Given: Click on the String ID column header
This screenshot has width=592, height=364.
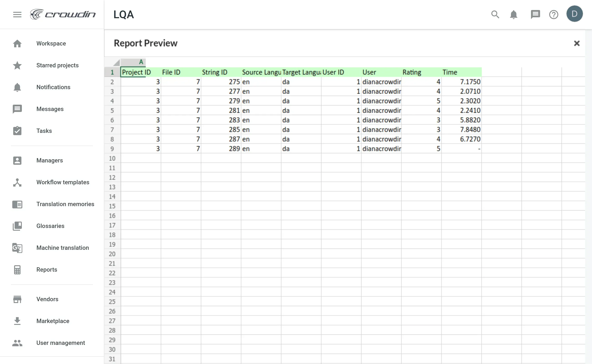Looking at the screenshot, I should pos(215,72).
